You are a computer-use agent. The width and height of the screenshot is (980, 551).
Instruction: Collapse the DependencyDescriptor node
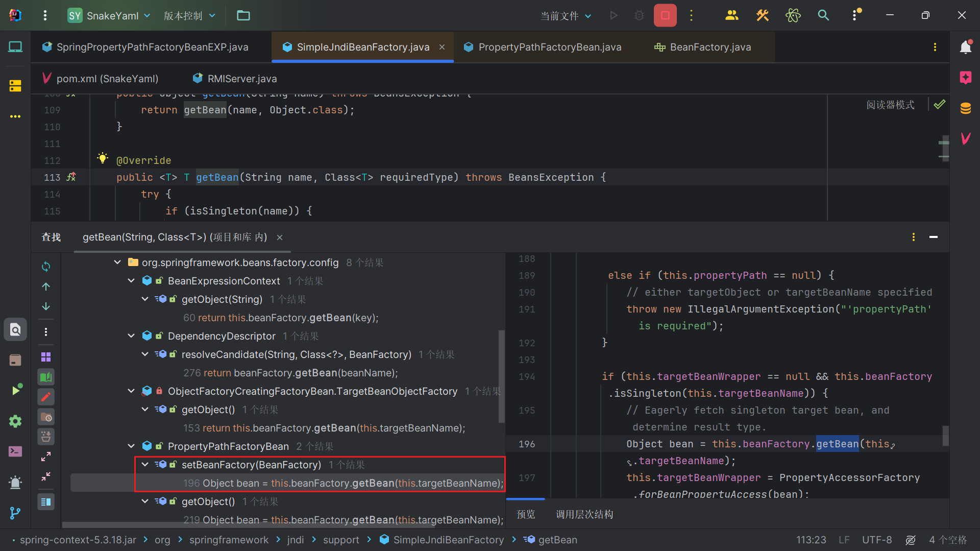tap(131, 336)
